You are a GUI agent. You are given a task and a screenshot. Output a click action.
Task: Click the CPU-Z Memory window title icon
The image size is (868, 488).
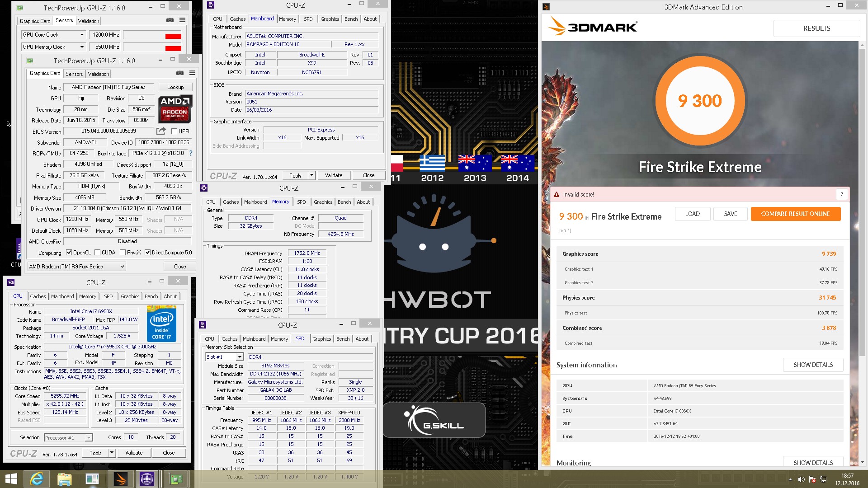coord(204,188)
